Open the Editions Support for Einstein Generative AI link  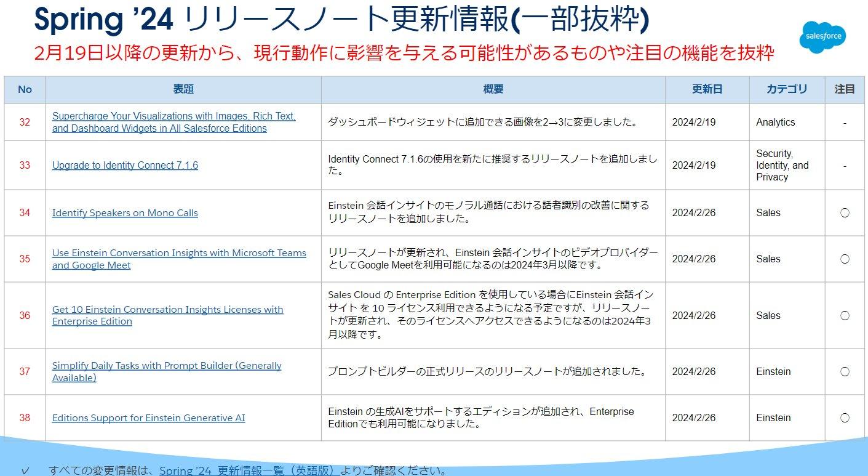click(148, 418)
